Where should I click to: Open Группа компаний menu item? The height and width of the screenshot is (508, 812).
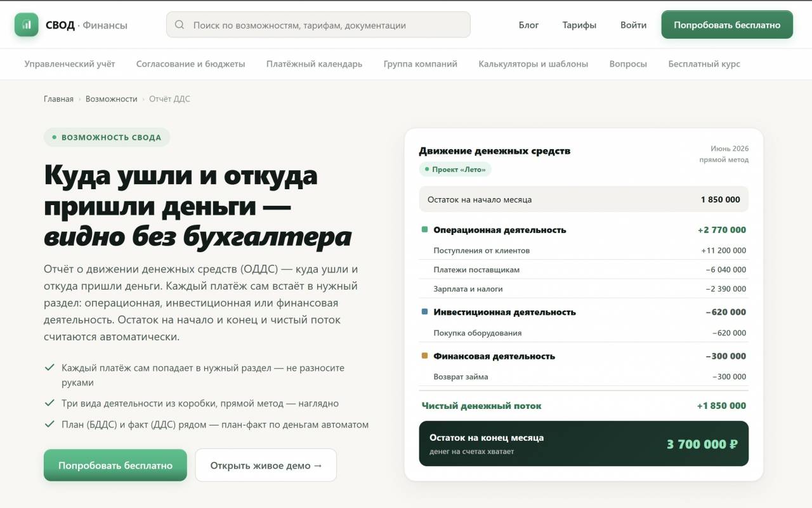[x=421, y=63]
